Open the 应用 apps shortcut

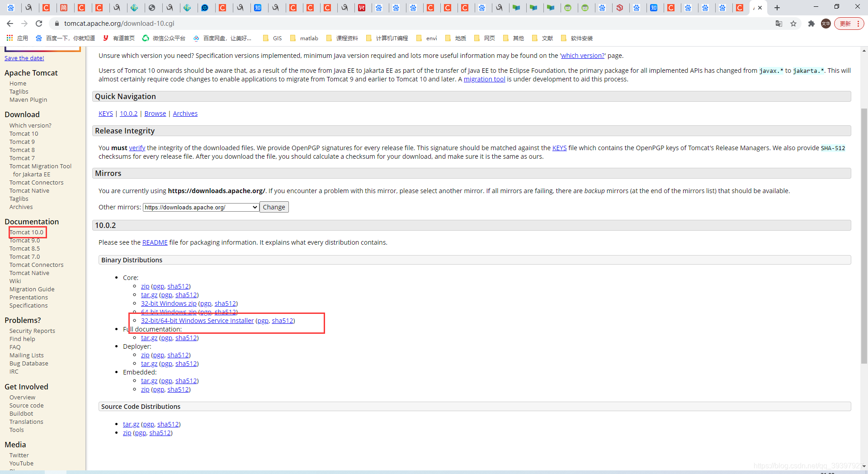coord(17,38)
